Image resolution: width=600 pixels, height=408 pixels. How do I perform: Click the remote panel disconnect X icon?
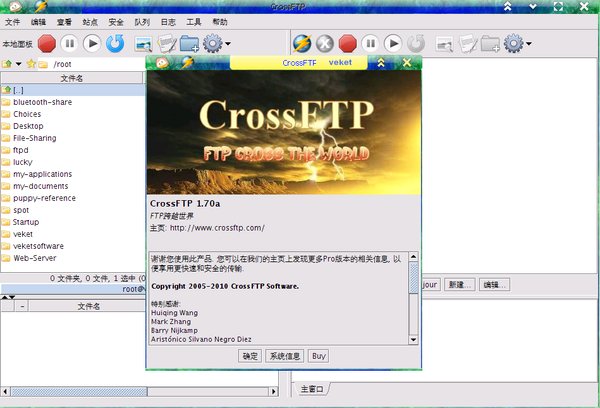325,44
